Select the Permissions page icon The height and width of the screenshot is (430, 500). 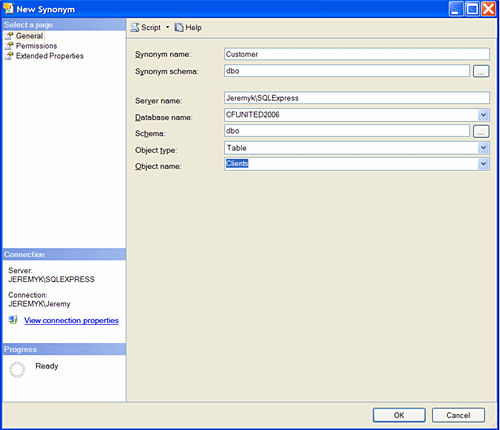tap(9, 46)
